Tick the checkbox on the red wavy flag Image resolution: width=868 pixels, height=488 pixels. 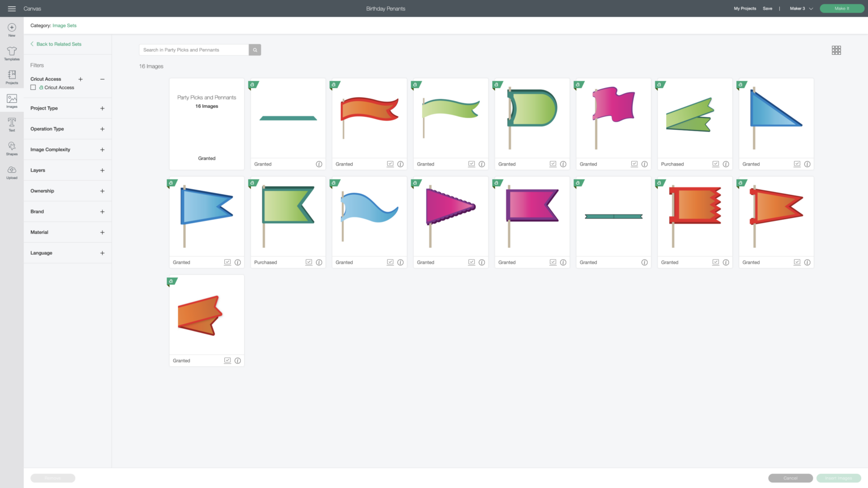(x=390, y=164)
